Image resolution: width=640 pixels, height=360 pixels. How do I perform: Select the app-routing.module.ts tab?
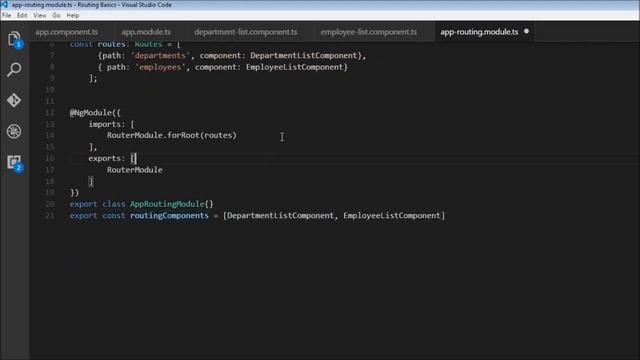pos(479,32)
